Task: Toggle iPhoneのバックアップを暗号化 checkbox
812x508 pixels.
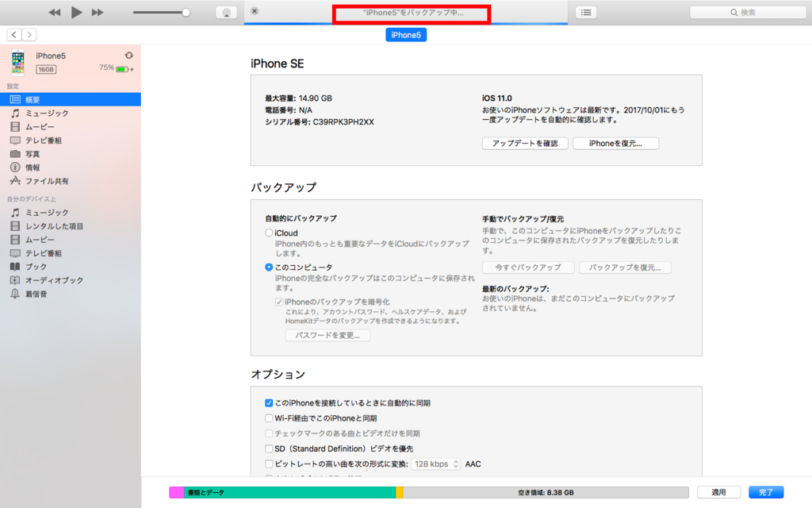Action: coord(279,302)
